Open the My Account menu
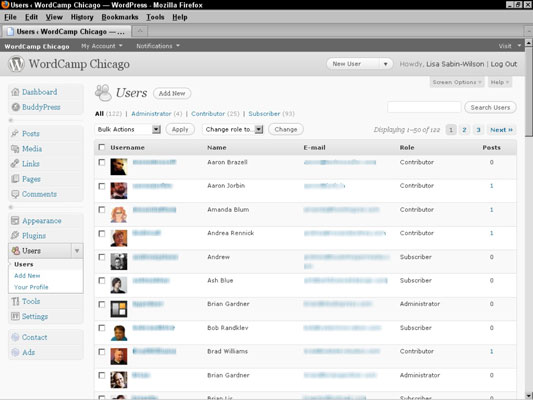533x400 pixels. (x=102, y=46)
